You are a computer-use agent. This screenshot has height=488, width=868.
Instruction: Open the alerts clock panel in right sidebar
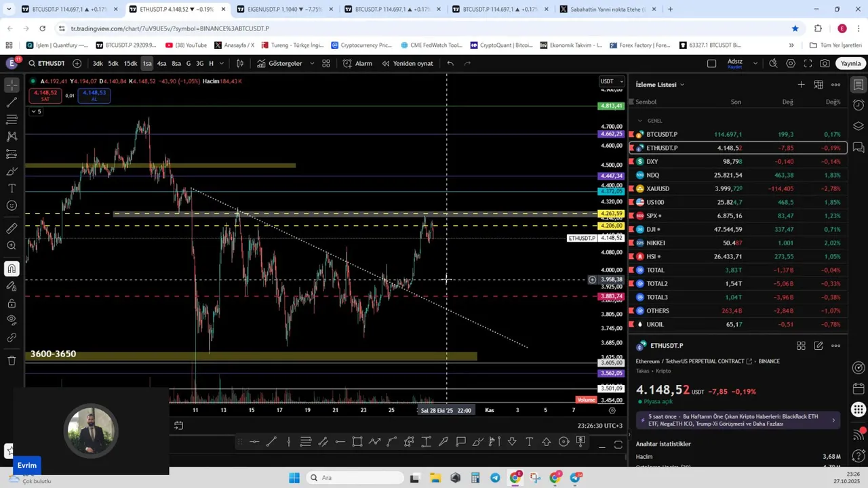point(859,105)
